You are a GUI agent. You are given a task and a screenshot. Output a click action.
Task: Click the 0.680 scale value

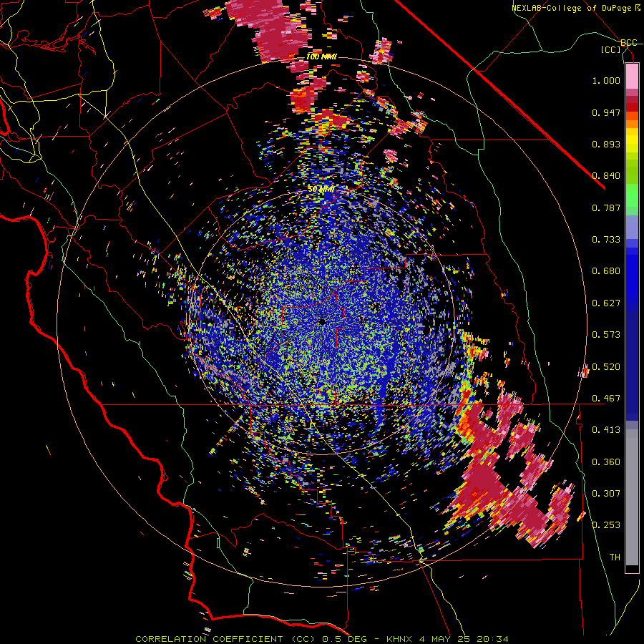click(606, 271)
